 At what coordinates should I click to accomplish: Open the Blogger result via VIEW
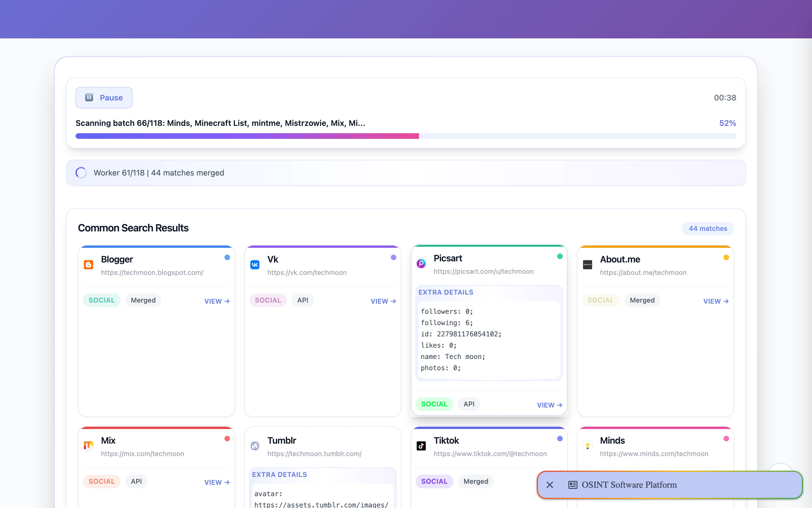217,301
